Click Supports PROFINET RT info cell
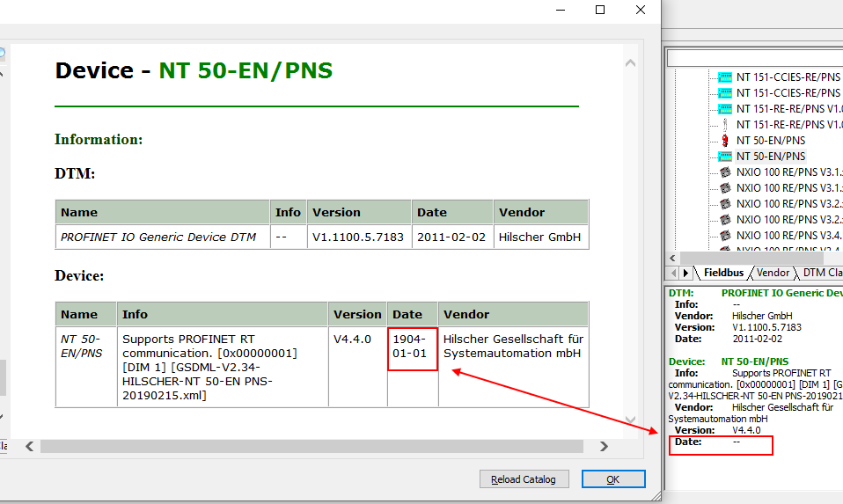843x504 pixels. pos(223,367)
